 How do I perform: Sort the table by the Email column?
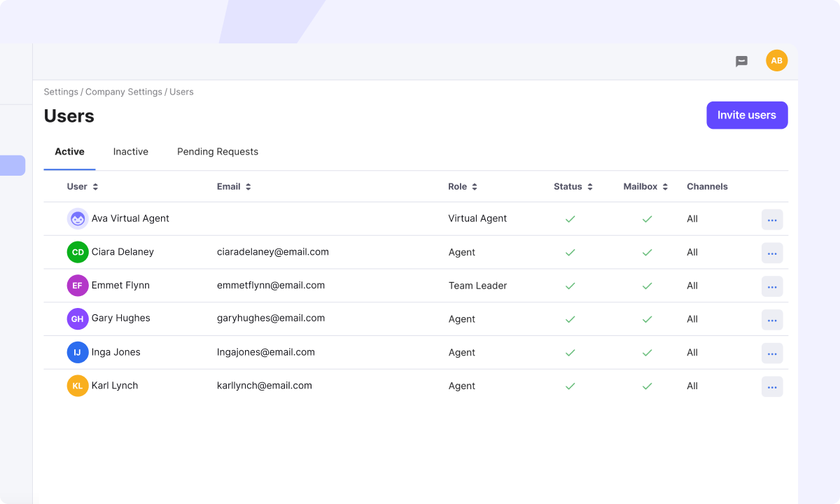pyautogui.click(x=234, y=186)
